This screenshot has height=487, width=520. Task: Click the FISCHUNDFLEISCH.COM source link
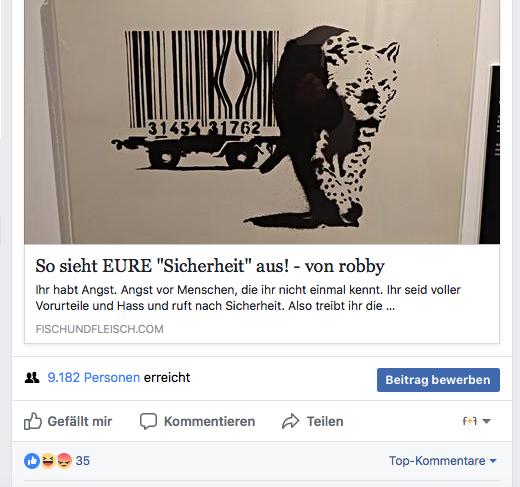pos(99,329)
